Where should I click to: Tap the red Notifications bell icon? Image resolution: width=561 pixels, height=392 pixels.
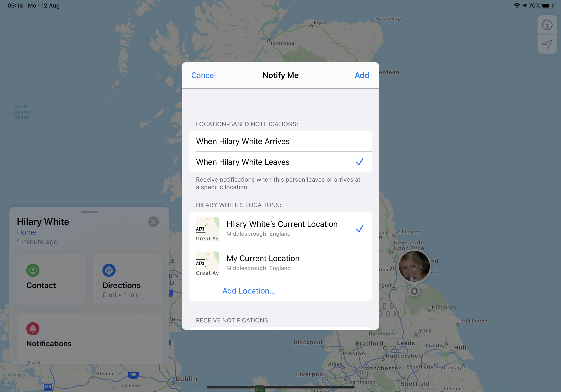click(33, 329)
